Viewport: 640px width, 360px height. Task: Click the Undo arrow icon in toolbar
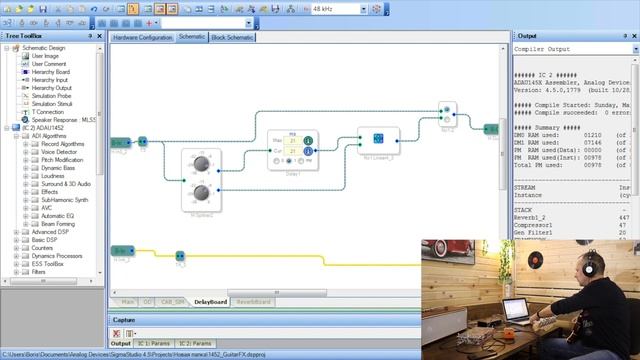(94, 9)
